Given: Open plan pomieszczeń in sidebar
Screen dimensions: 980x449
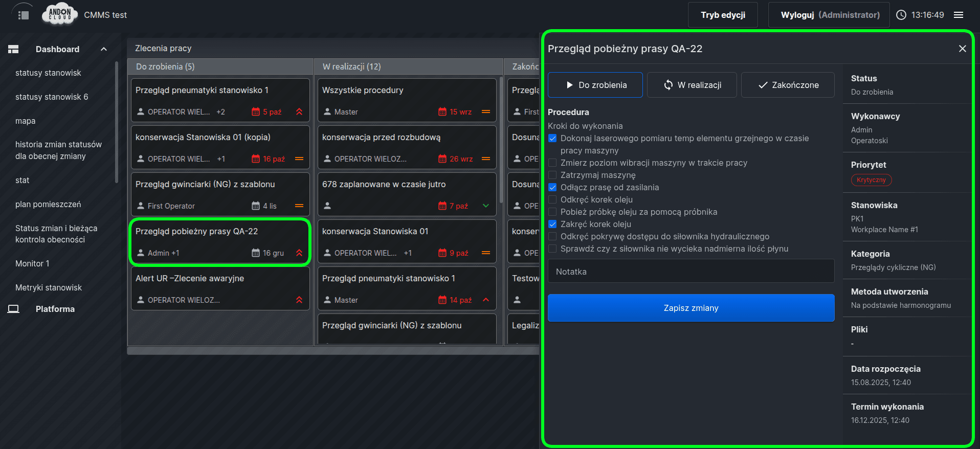Looking at the screenshot, I should pyautogui.click(x=48, y=205).
